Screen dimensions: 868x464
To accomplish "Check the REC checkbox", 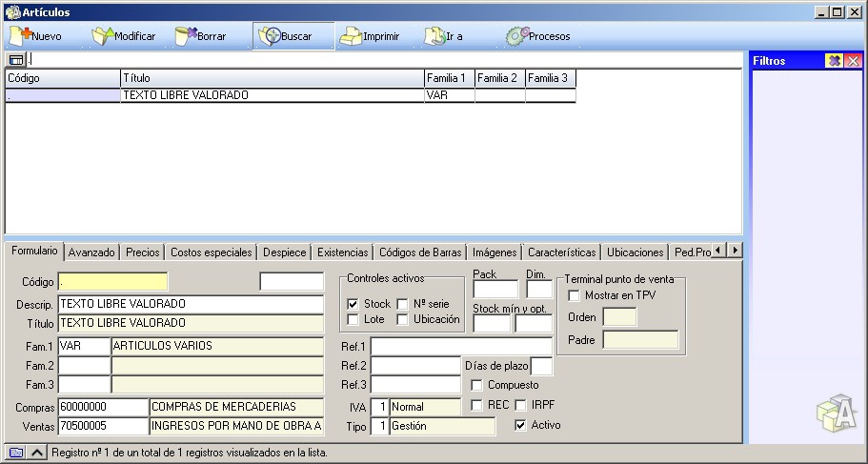I will [476, 405].
